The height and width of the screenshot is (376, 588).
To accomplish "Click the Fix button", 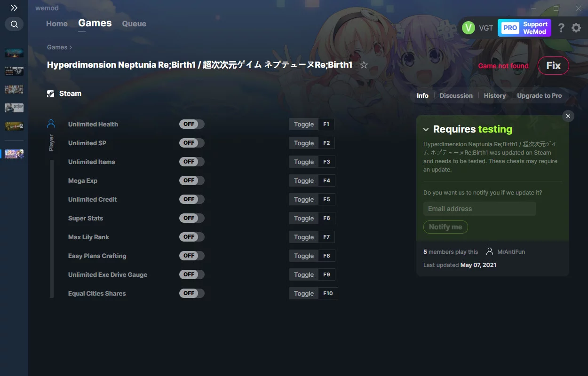I will point(553,66).
